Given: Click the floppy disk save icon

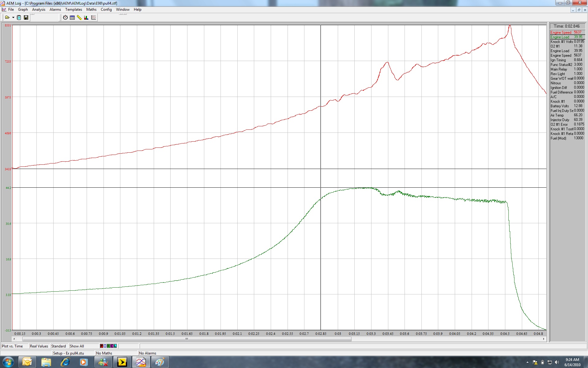Looking at the screenshot, I should [x=26, y=17].
